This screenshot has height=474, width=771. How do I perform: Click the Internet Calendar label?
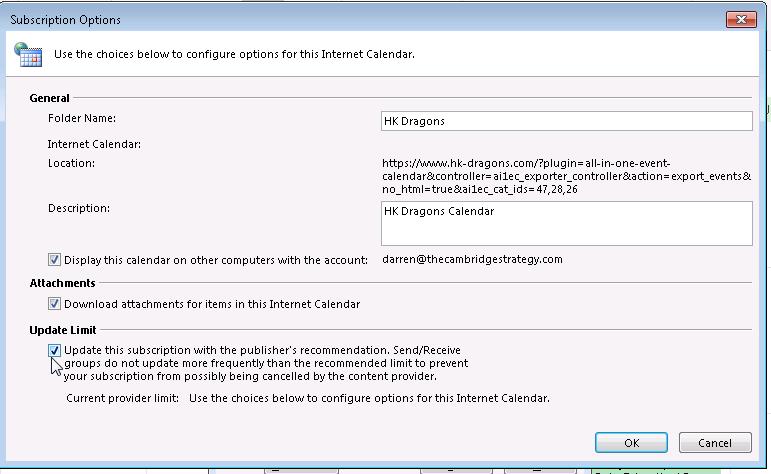[x=95, y=143]
